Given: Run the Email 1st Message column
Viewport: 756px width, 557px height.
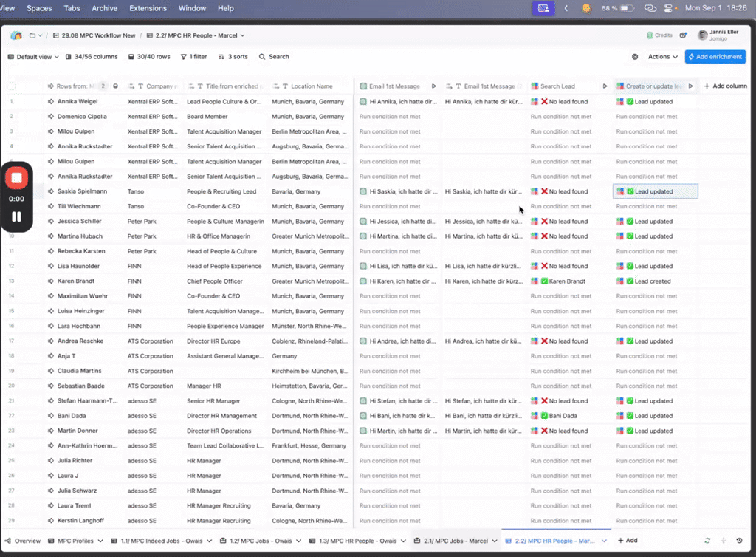Looking at the screenshot, I should point(433,86).
